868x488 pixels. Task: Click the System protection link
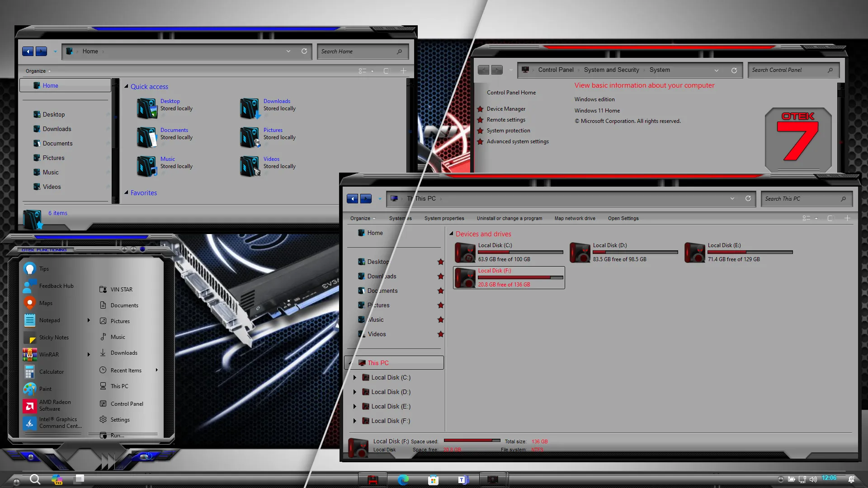[508, 130]
